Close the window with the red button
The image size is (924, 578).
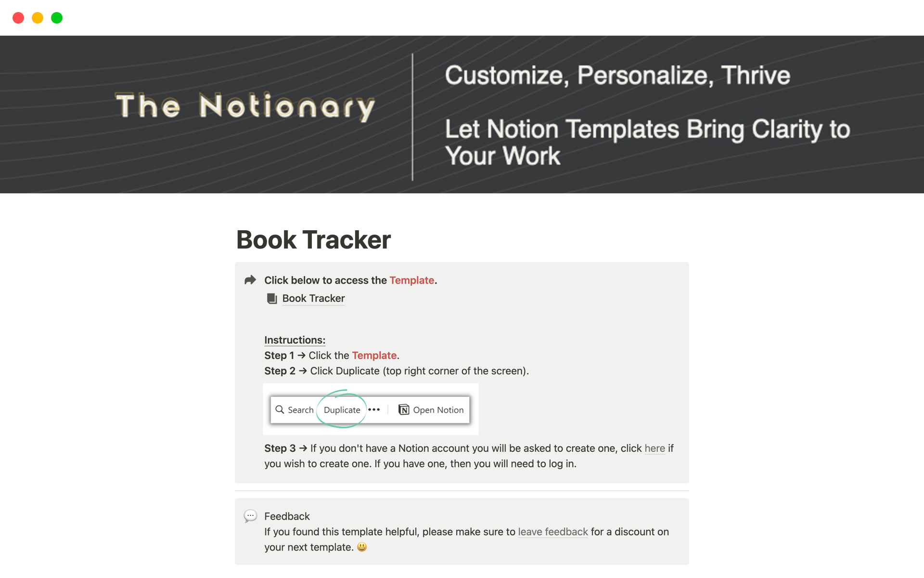click(18, 18)
